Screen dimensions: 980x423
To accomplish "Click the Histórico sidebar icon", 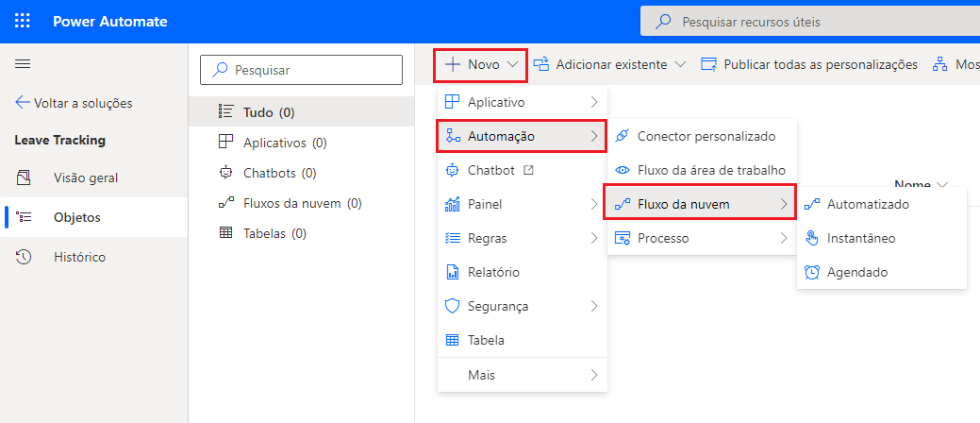I will pos(25,257).
